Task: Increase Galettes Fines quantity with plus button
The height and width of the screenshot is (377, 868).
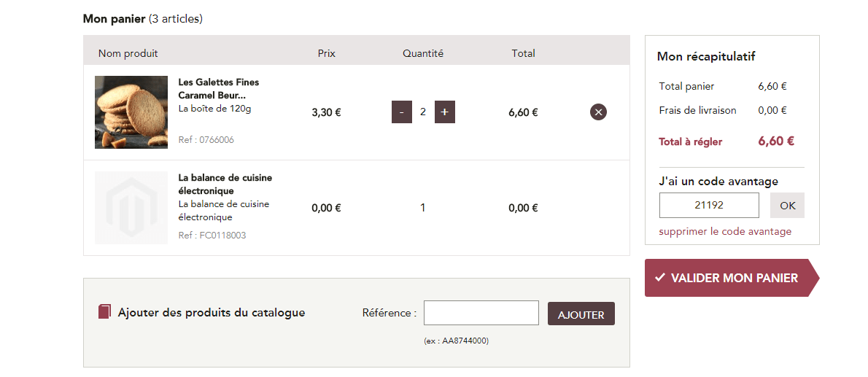Action: [445, 112]
